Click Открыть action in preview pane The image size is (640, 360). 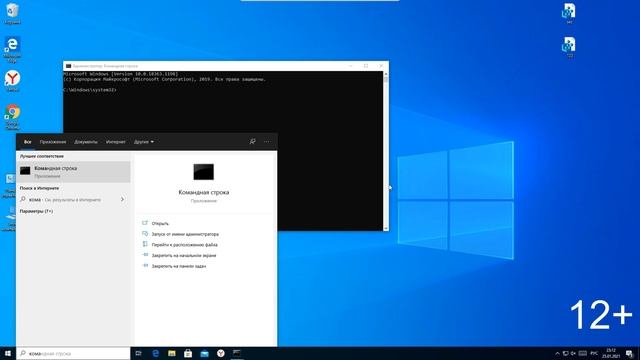tap(160, 224)
